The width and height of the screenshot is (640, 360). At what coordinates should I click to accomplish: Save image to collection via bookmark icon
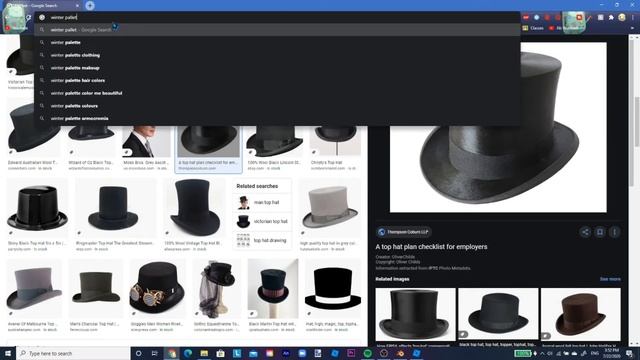click(x=600, y=232)
